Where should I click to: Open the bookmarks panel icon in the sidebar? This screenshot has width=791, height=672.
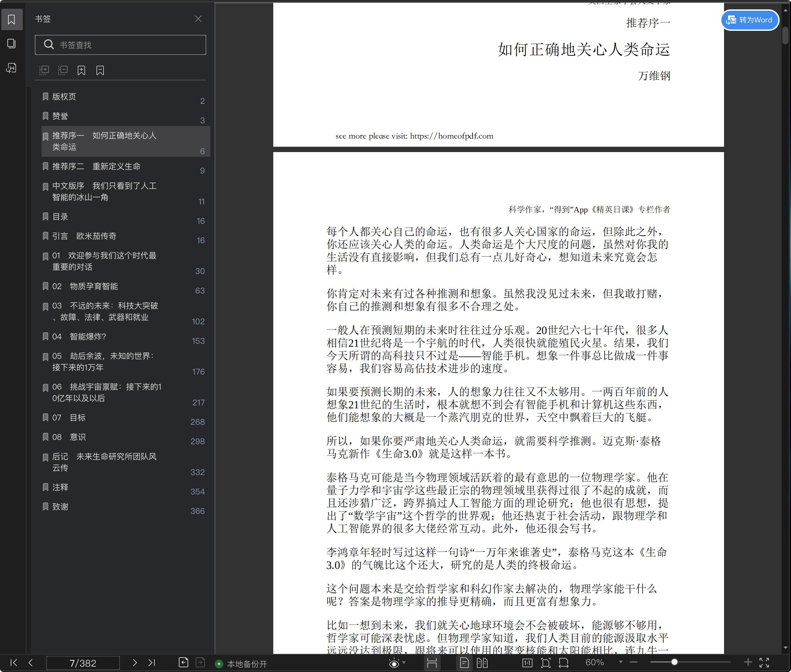point(11,19)
